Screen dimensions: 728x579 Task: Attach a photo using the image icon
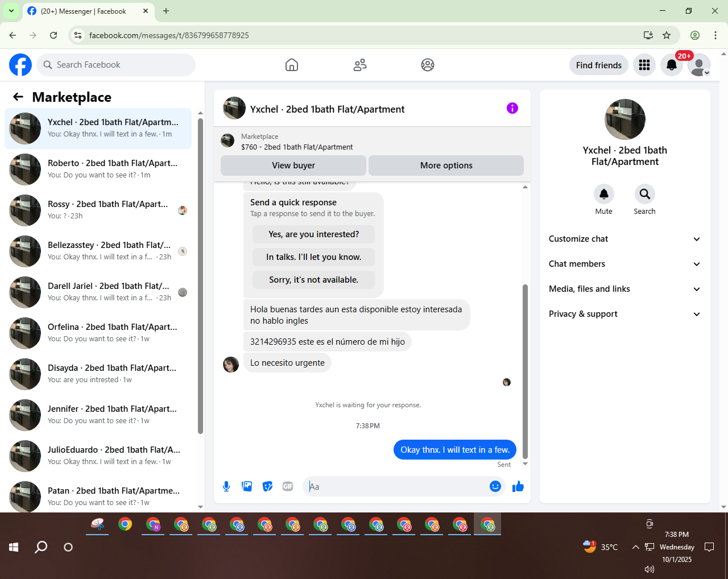point(247,486)
